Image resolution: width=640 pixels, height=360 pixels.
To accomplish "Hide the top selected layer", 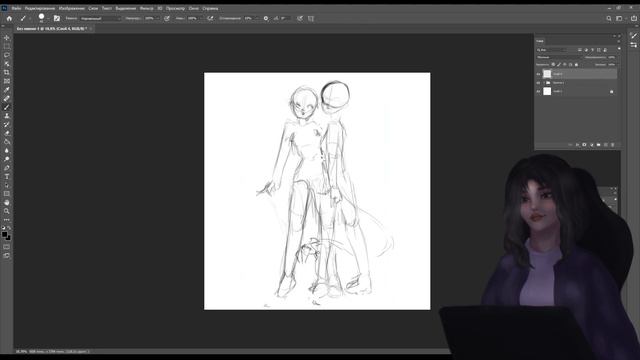I will click(x=538, y=74).
